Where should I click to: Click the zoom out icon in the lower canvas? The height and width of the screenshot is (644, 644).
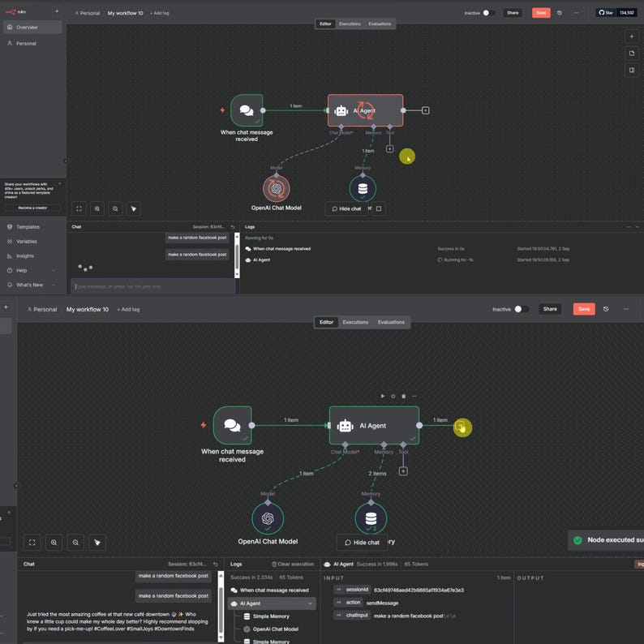(x=75, y=542)
